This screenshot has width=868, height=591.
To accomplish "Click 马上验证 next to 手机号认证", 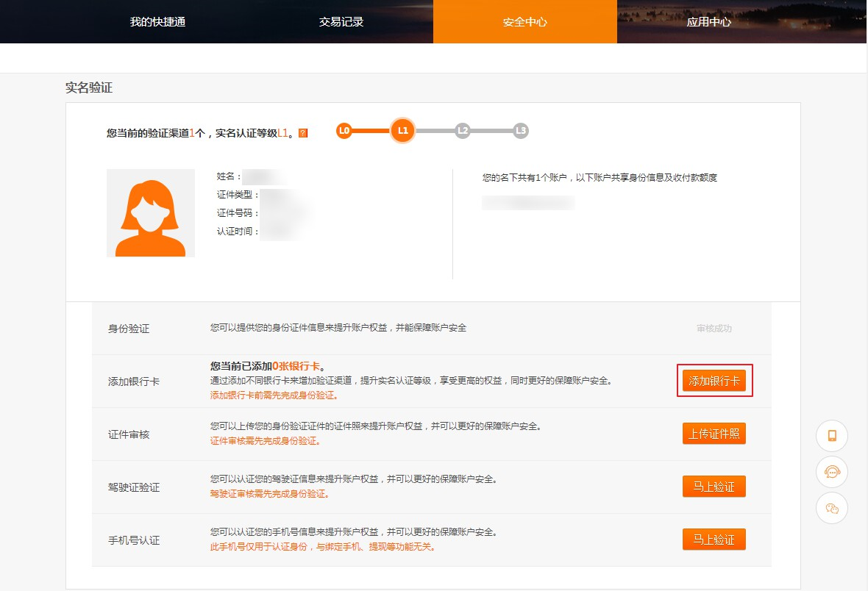I will (x=714, y=539).
